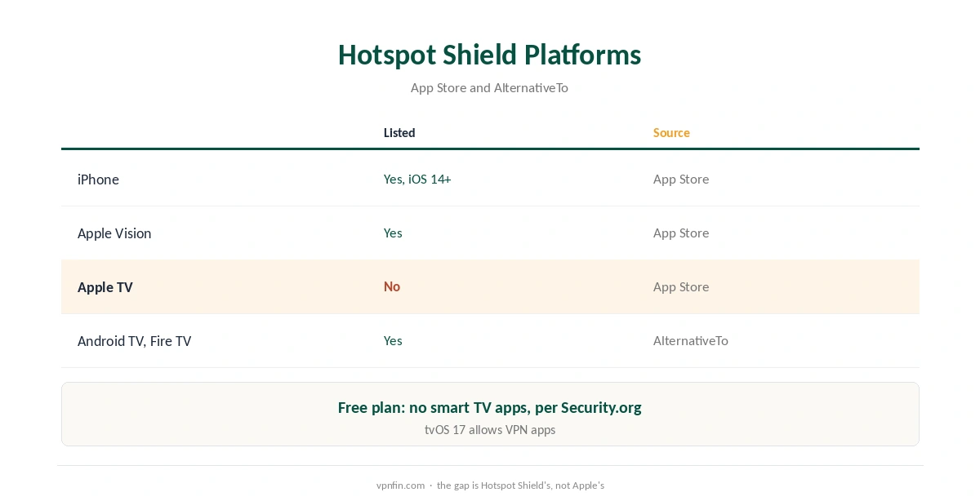Select the 'iPhone' row label
The width and height of the screenshot is (980, 501).
[98, 180]
